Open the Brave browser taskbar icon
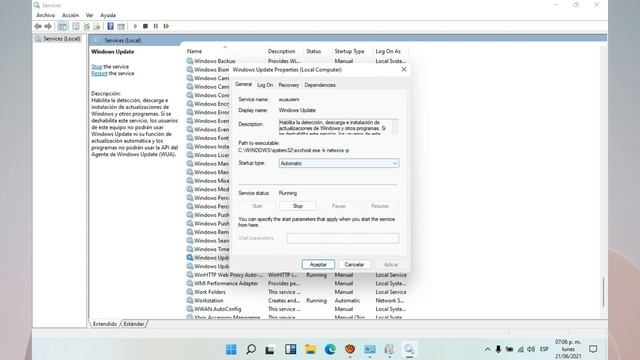This screenshot has width=640, height=360. pos(350,349)
